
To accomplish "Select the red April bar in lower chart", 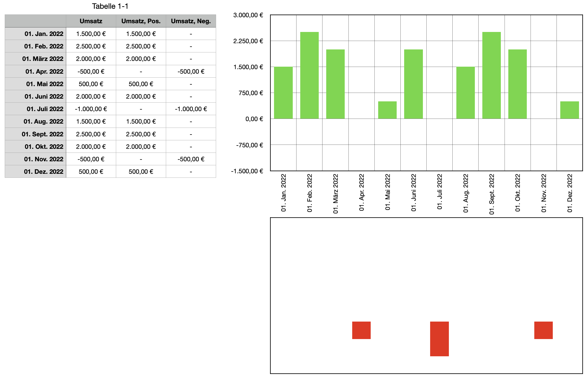I will 361,330.
